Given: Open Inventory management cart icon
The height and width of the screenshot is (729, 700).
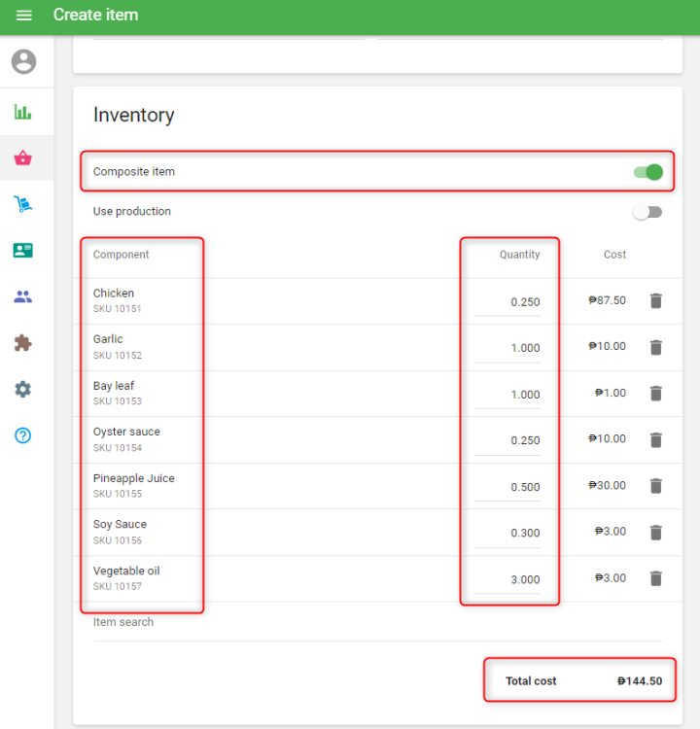Looking at the screenshot, I should pyautogui.click(x=23, y=204).
